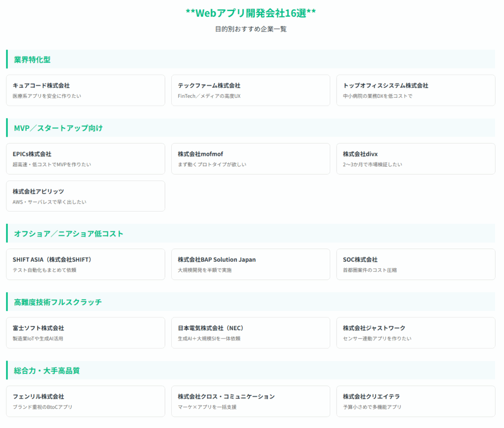The width and height of the screenshot is (504, 428).
Task: Click the 株式会社ジャストワーク card
Action: 415,333
